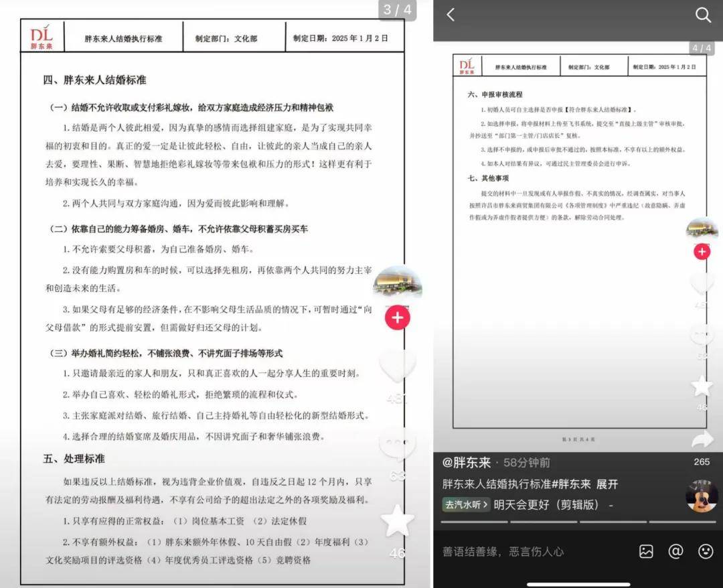Tap the '4 / 4' page indicator
723x588 pixels.
(x=702, y=48)
